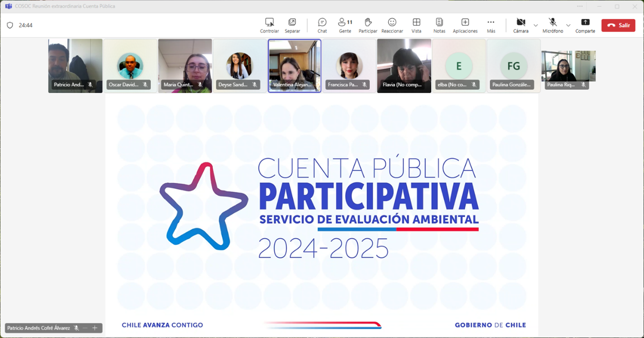This screenshot has height=338, width=644.
Task: Open the Aplicaciones panel
Action: click(465, 25)
